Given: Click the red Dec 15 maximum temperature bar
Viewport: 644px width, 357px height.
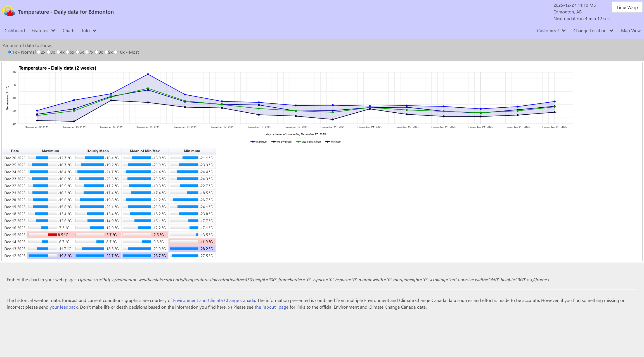Looking at the screenshot, I should coord(53,235).
